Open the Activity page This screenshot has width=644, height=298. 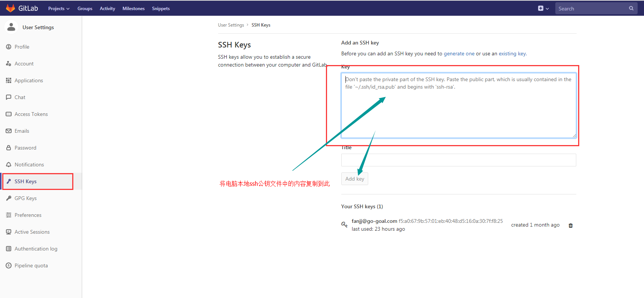[x=107, y=9]
